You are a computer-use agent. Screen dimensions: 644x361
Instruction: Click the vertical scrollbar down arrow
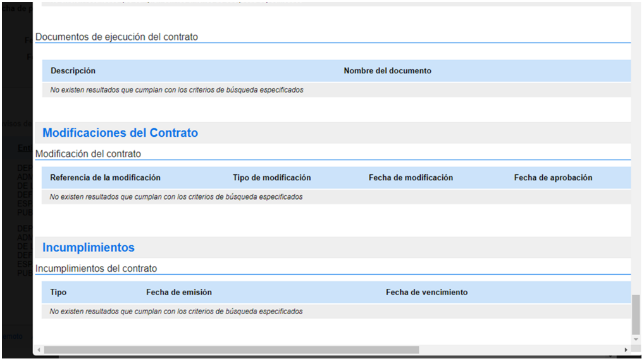(x=636, y=339)
